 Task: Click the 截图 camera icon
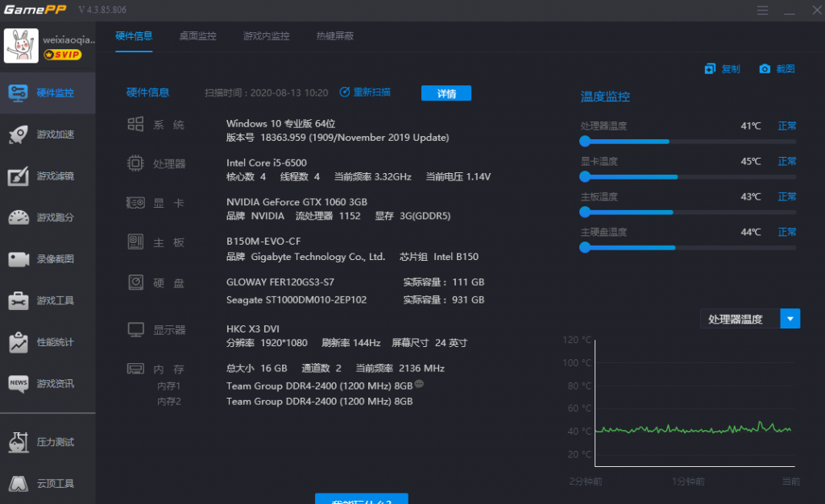[x=765, y=69]
